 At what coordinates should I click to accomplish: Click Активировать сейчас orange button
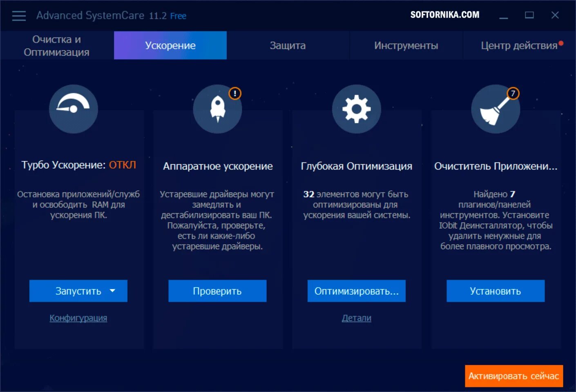(x=514, y=376)
